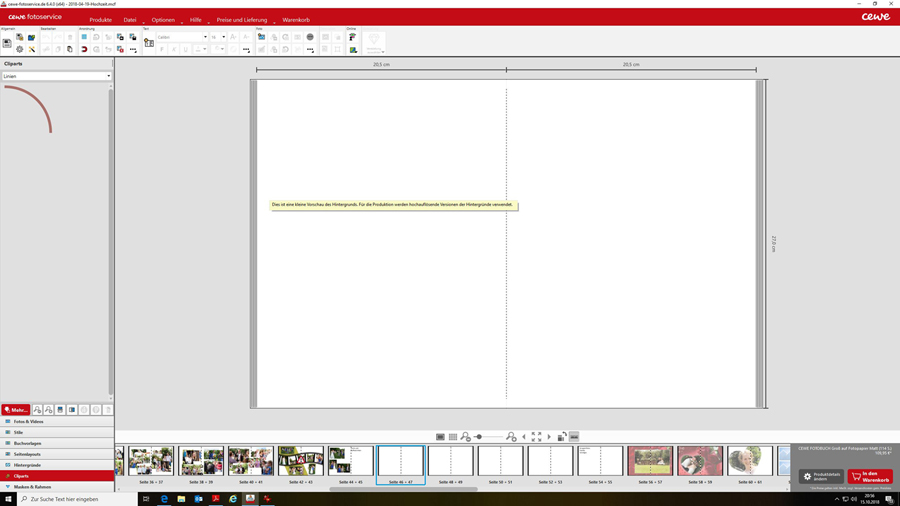Screen dimensions: 900x506
Task: Click the magic wand assistant icon
Action: [32, 49]
